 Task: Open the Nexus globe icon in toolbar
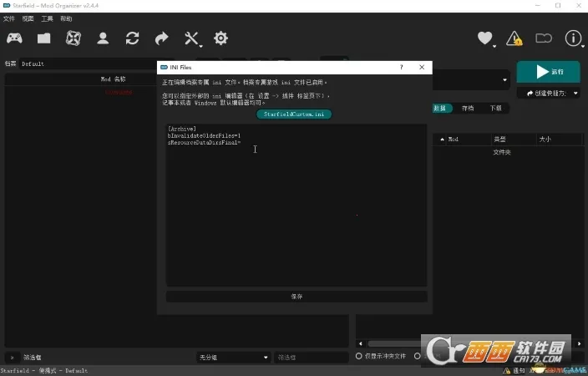point(73,38)
